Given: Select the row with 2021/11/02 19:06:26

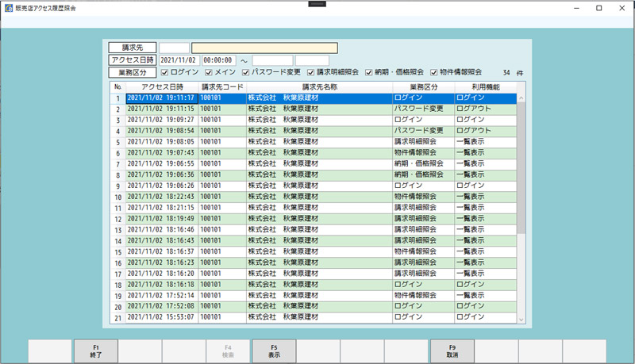Looking at the screenshot, I should [x=314, y=186].
